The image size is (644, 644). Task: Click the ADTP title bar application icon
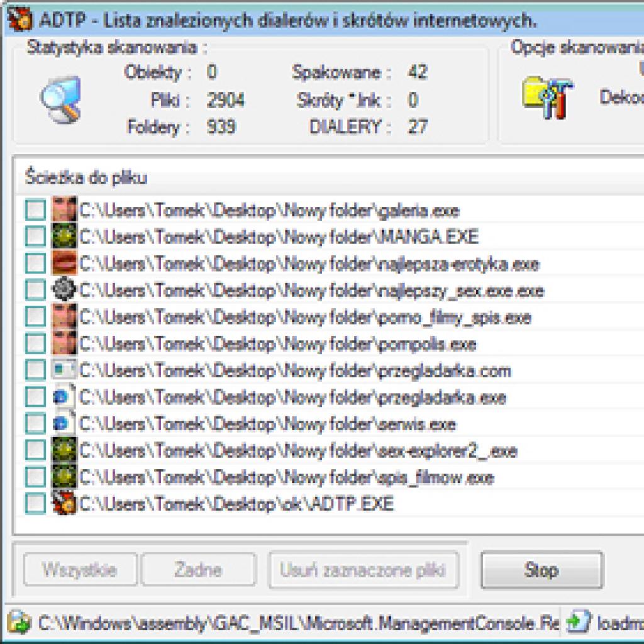pyautogui.click(x=19, y=19)
